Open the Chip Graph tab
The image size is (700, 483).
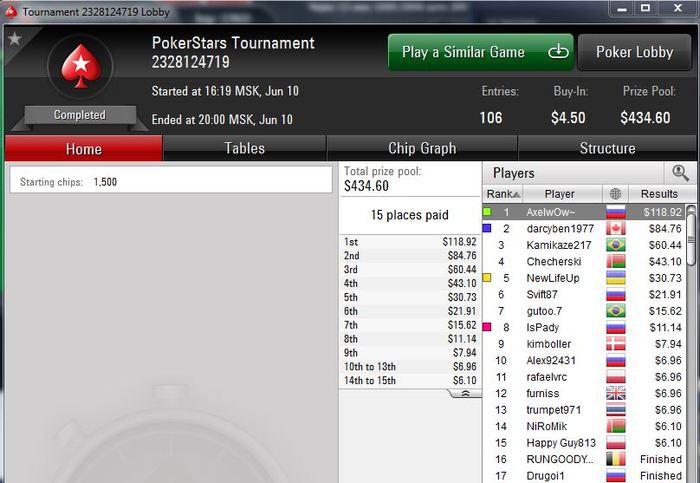coord(422,148)
